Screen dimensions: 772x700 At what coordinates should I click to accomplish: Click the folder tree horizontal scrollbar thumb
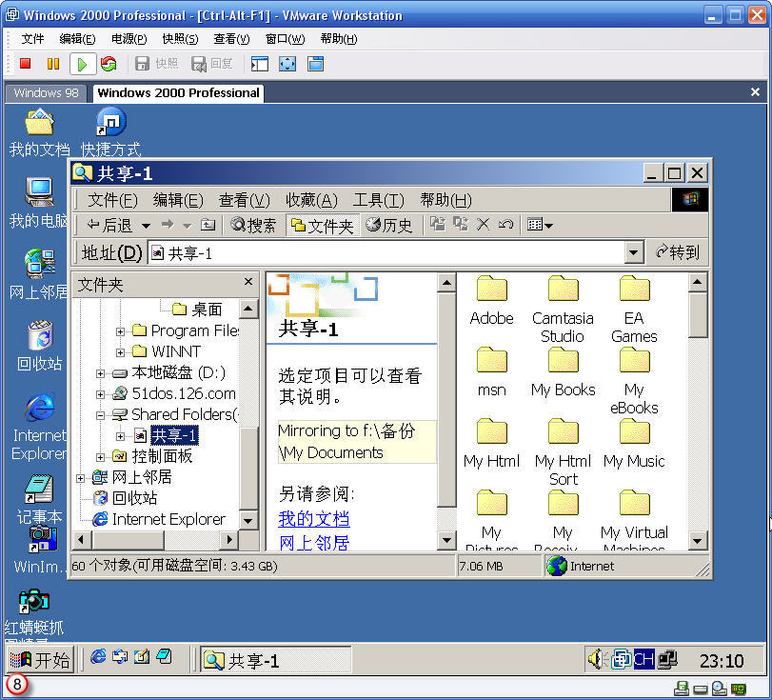[128, 540]
